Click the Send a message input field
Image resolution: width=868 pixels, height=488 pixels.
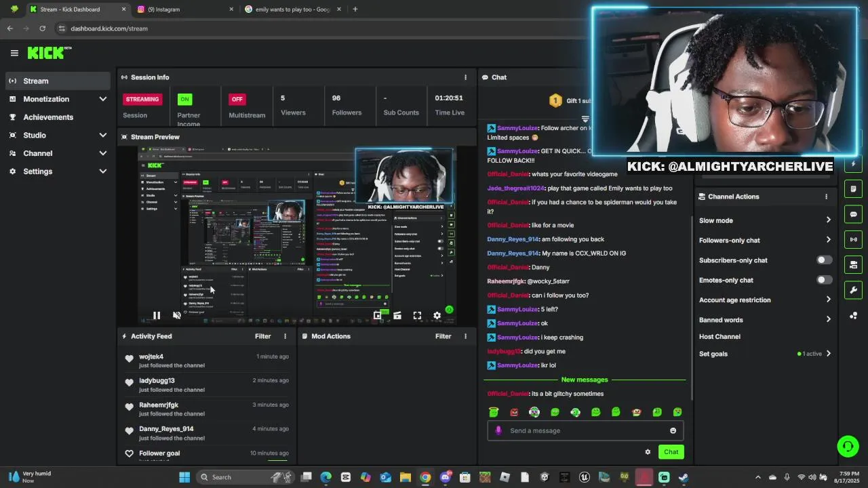(x=585, y=430)
